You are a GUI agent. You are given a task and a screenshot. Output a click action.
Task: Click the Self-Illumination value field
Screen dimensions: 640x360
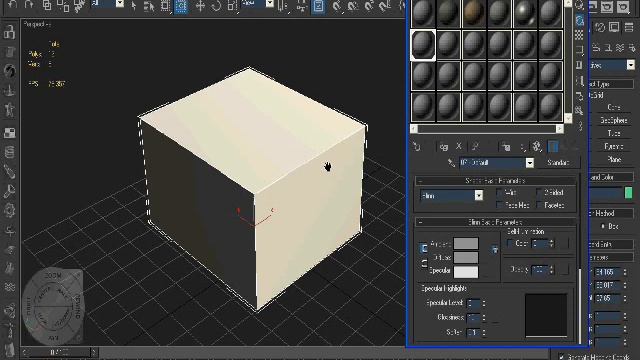coord(540,244)
